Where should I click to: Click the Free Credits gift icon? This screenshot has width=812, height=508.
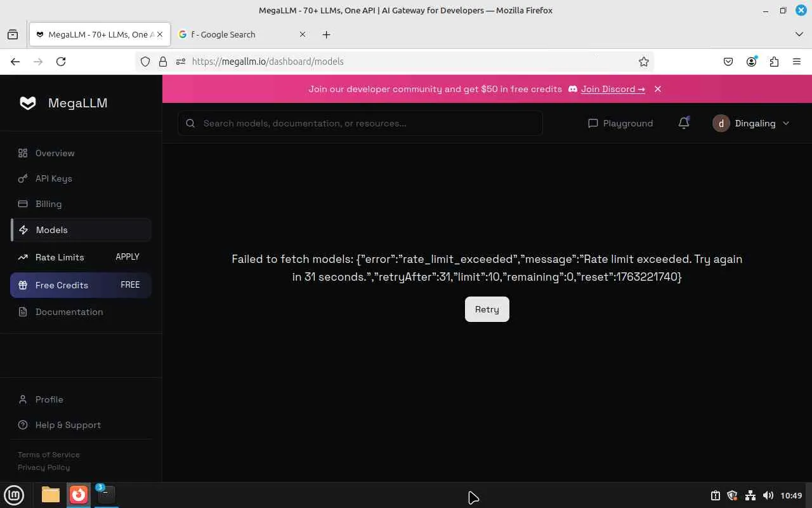23,285
